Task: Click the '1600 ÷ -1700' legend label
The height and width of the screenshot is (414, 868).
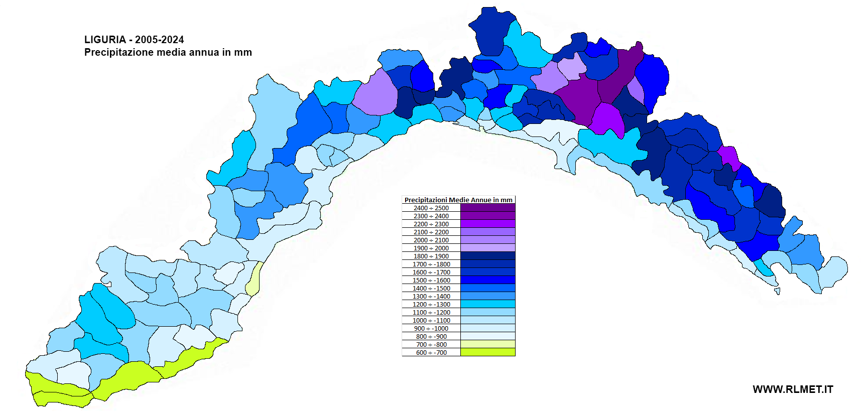Action: tap(431, 272)
